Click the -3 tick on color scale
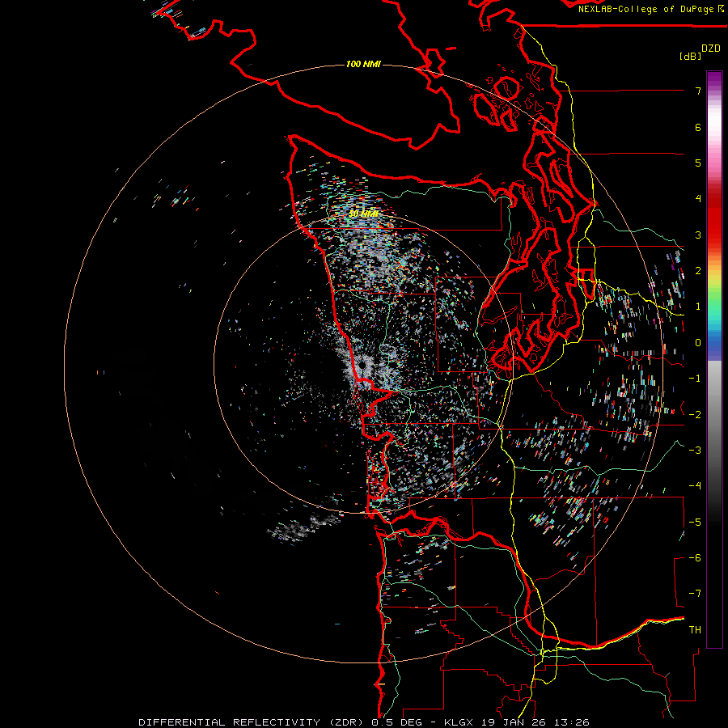Viewport: 728px width, 728px height. [x=695, y=451]
